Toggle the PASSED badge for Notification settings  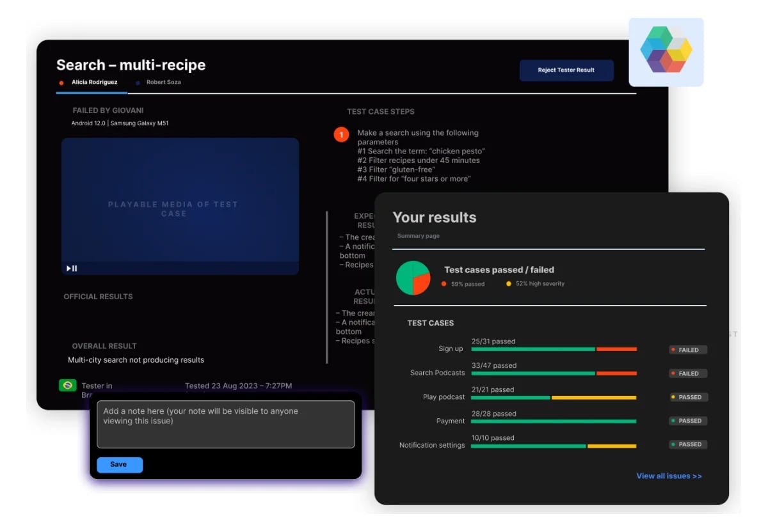[x=688, y=444]
